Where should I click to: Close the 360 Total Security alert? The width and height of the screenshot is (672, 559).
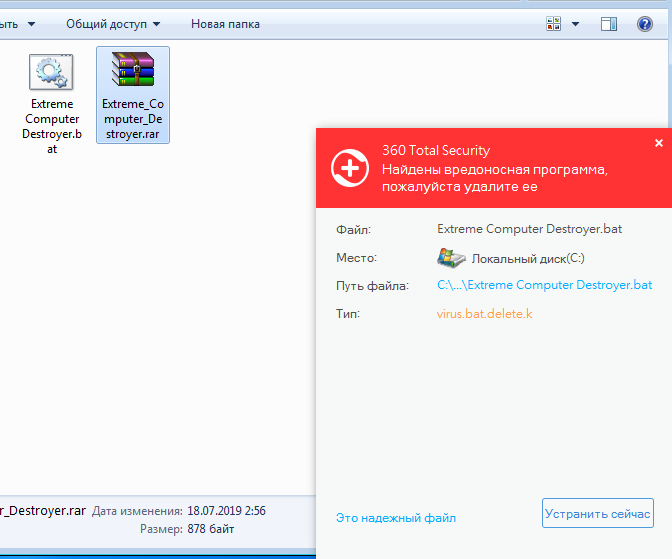659,143
